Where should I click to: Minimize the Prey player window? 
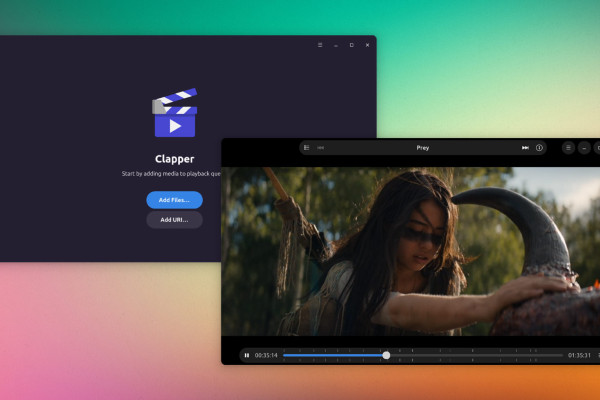[x=584, y=148]
